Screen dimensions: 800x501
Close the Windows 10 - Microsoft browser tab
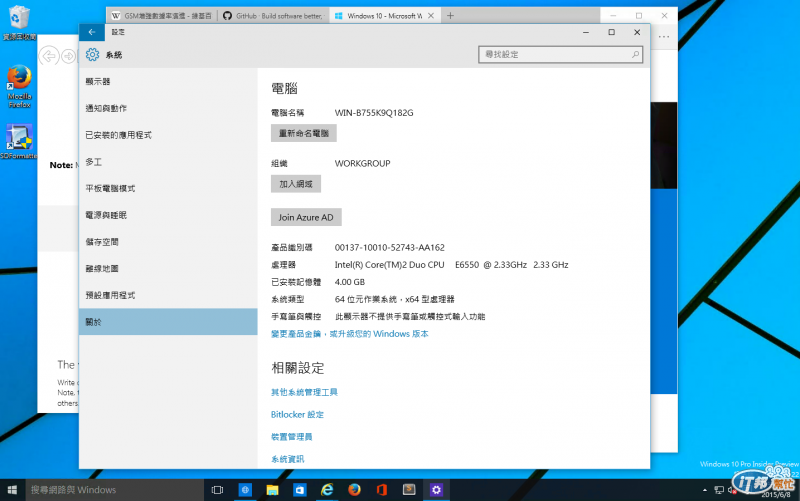pyautogui.click(x=431, y=16)
